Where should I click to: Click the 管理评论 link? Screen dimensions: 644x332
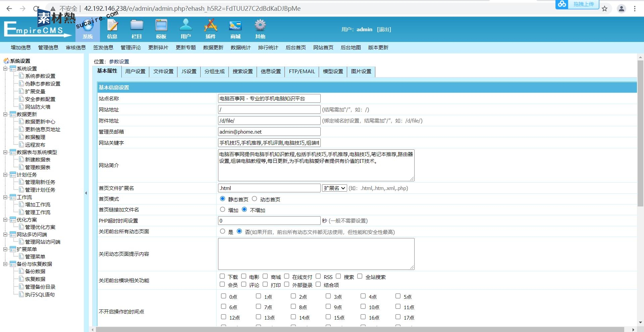click(x=131, y=47)
